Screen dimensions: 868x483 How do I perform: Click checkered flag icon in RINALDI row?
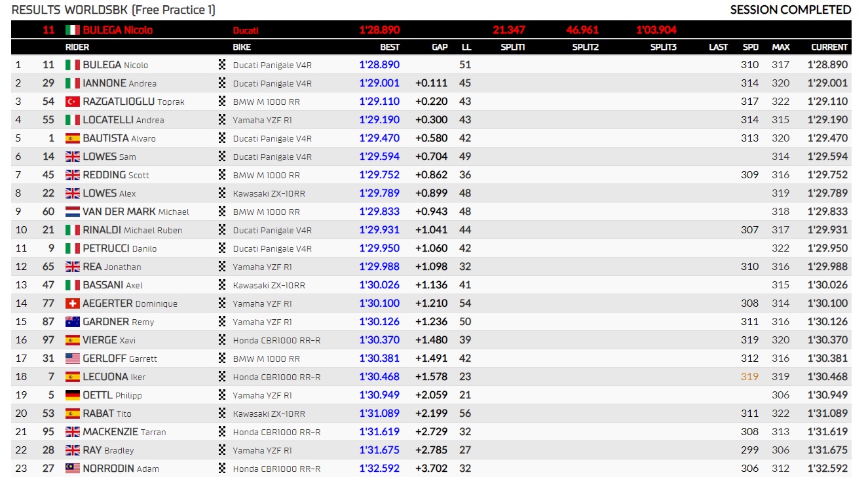[222, 230]
